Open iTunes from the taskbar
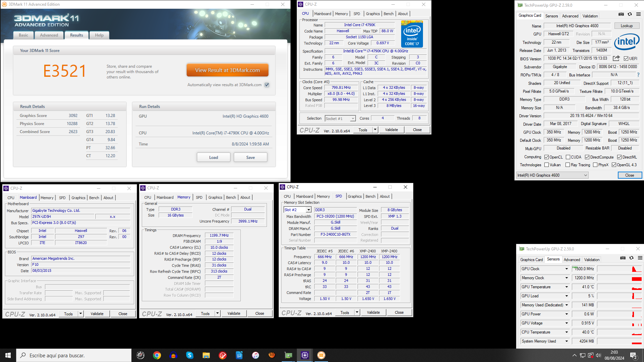Image resolution: width=644 pixels, height=362 pixels. point(256,355)
